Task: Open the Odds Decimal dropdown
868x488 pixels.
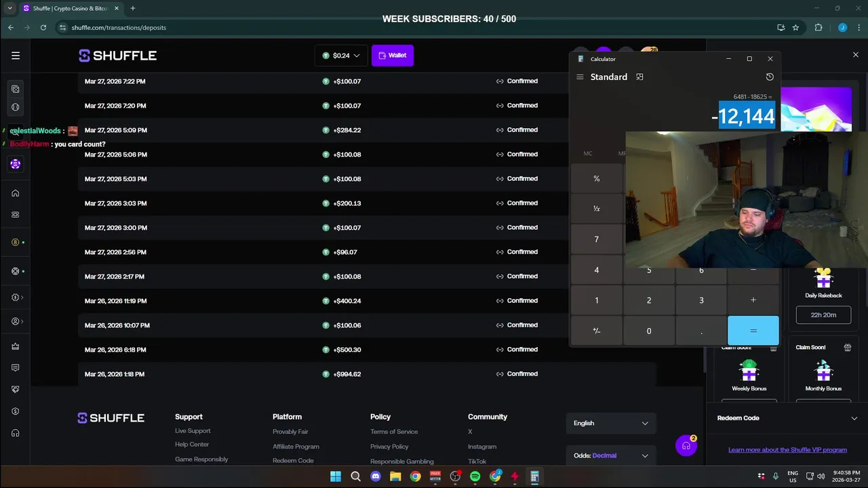Action: [611, 455]
